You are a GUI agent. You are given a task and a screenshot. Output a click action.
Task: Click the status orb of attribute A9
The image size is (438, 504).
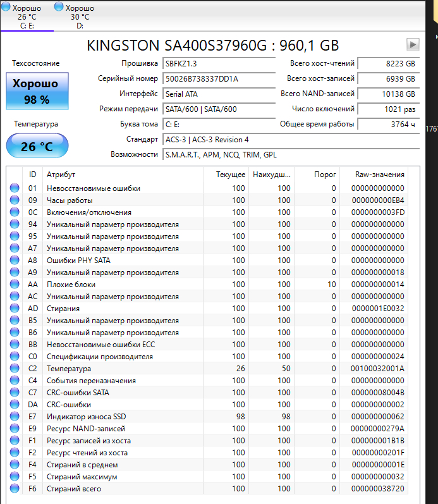pyautogui.click(x=15, y=273)
